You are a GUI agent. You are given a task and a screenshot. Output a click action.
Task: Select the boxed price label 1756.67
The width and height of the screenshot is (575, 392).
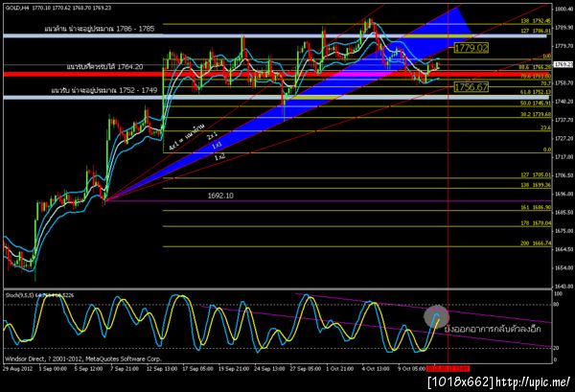click(x=471, y=87)
